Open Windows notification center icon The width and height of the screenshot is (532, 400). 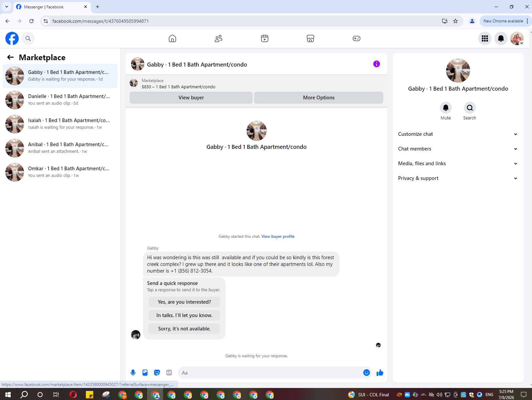(524, 395)
